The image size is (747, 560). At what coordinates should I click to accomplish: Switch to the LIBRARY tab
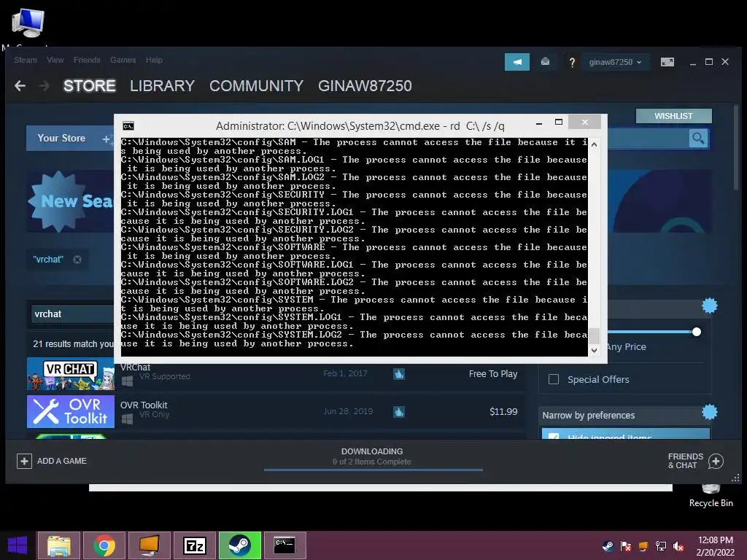162,86
